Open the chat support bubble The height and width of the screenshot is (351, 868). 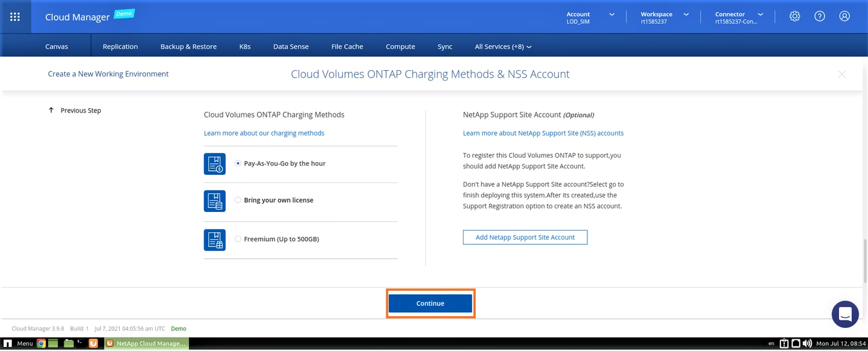[x=844, y=314]
